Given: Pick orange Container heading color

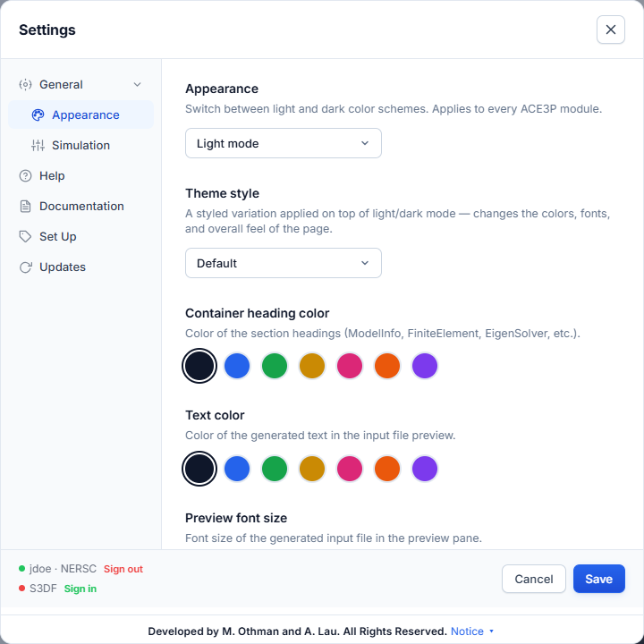Looking at the screenshot, I should click(387, 366).
